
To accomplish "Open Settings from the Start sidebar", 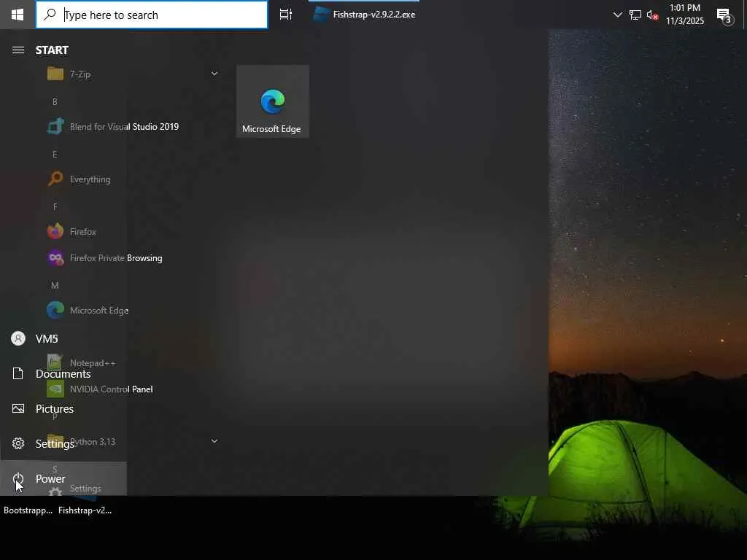I will [63, 444].
